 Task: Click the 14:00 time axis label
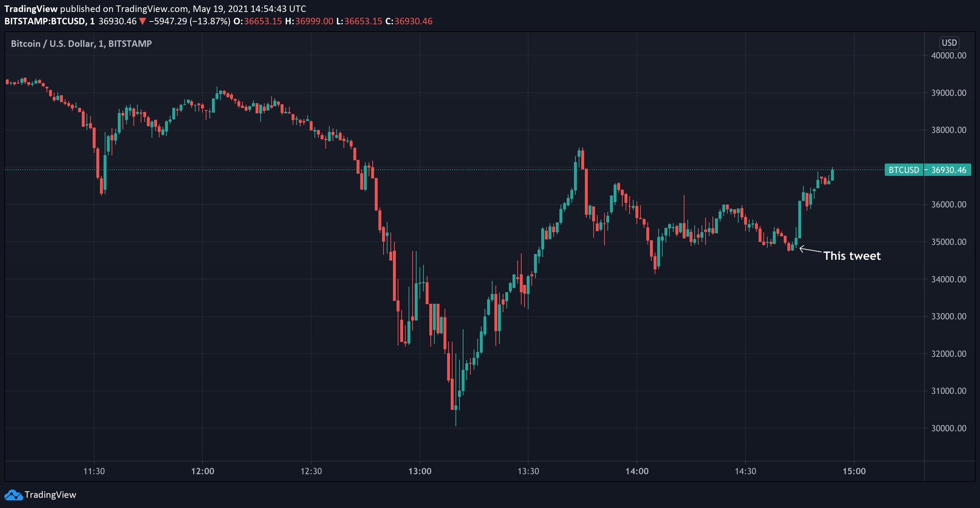[x=637, y=471]
